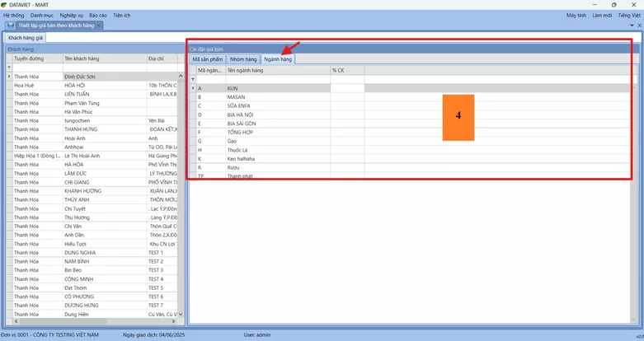
Task: Click the Tên ngành hàng column header
Action: [278, 71]
